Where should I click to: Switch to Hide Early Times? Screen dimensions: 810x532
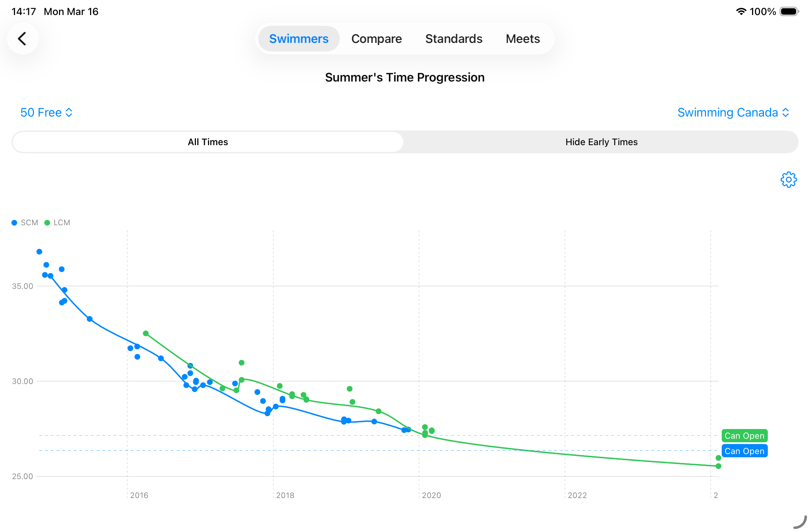click(x=601, y=142)
